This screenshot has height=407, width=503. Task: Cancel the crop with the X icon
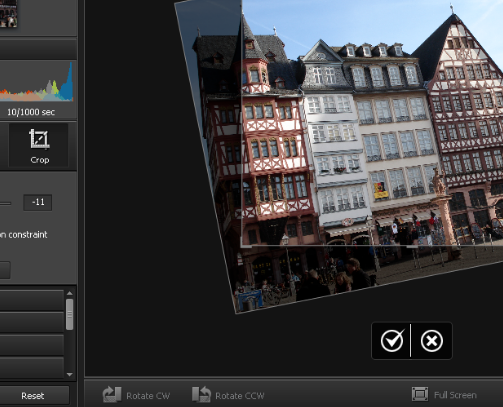click(x=432, y=341)
